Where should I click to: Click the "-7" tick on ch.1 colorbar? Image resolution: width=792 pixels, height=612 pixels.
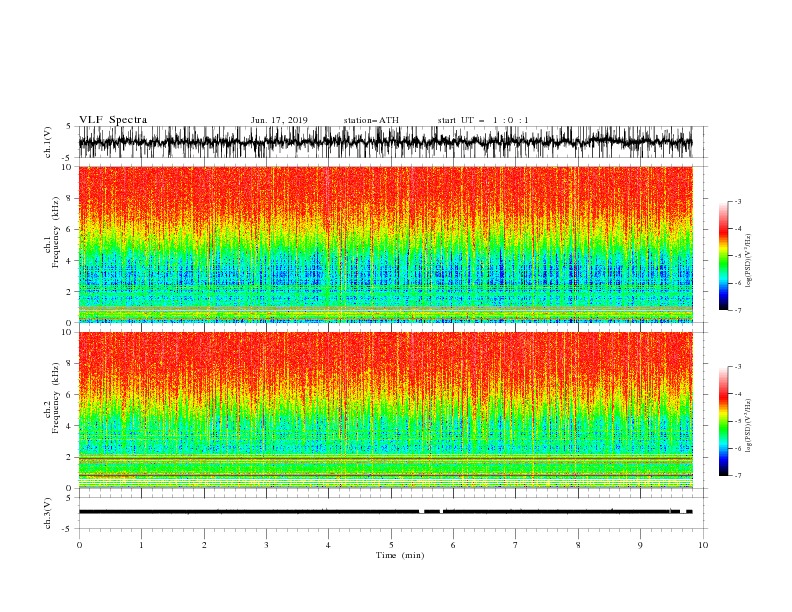coord(737,310)
